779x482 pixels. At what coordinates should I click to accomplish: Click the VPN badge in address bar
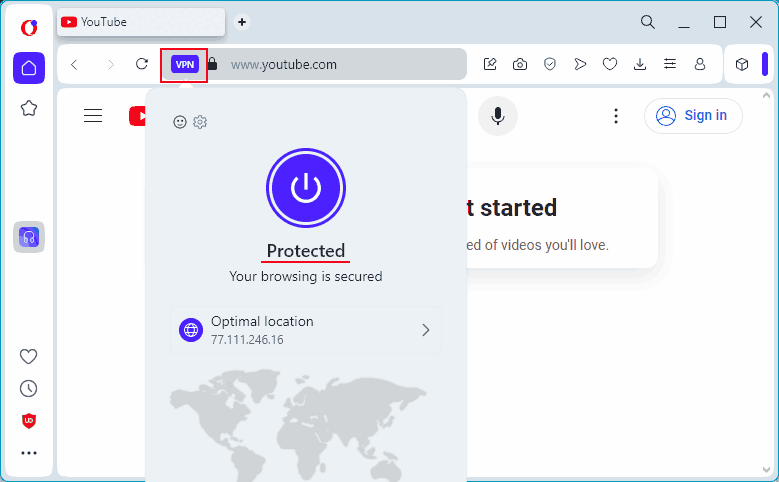pyautogui.click(x=185, y=65)
